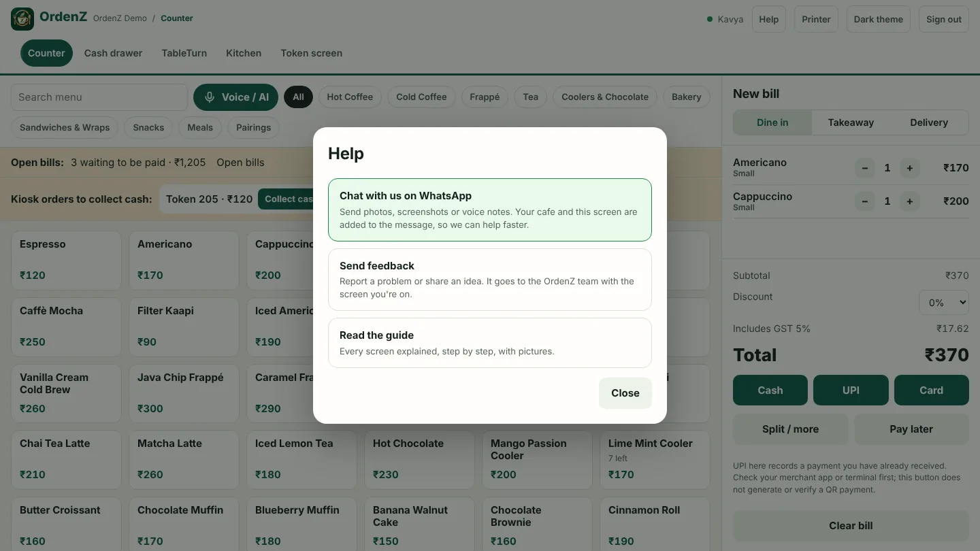Add Vanilla Cream Cold Brew
980x551 pixels.
66,393
